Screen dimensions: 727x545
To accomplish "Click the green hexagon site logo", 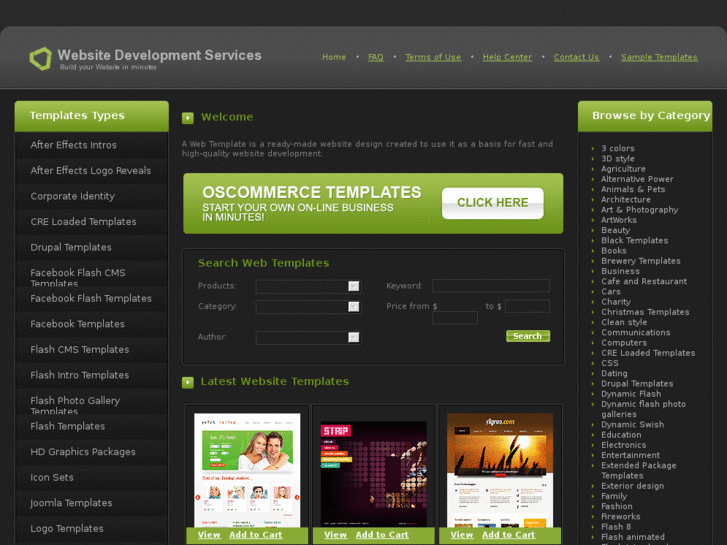I will tap(41, 58).
